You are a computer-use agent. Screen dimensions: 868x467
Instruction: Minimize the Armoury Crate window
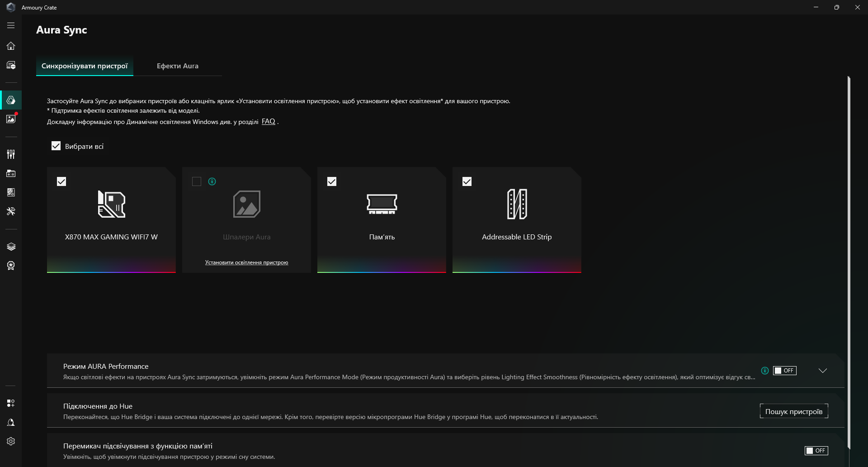pyautogui.click(x=816, y=7)
